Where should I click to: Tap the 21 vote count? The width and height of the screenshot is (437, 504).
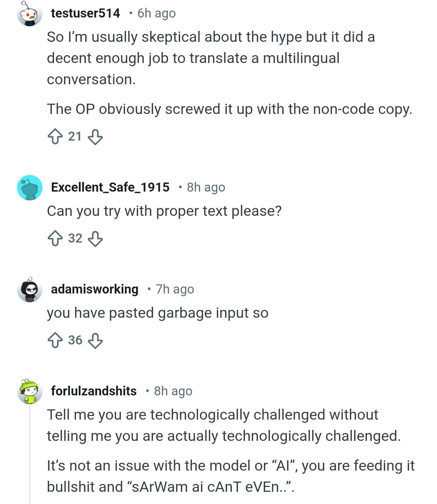(x=75, y=136)
